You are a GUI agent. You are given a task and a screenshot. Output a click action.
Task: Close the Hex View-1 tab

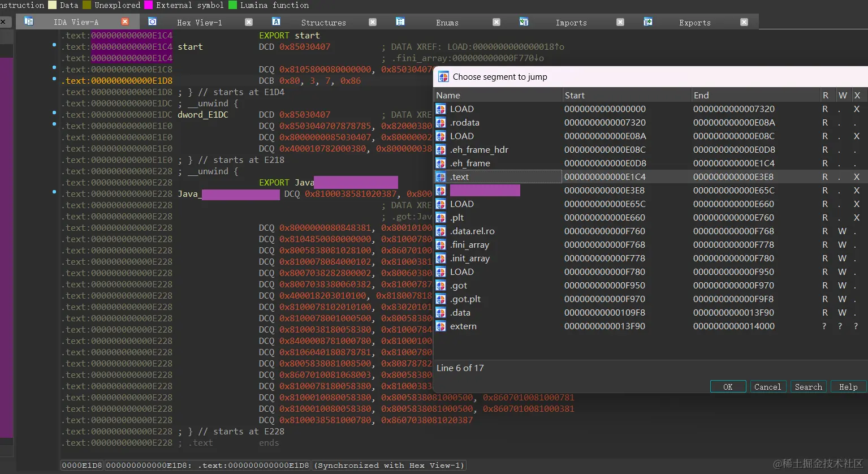point(248,22)
